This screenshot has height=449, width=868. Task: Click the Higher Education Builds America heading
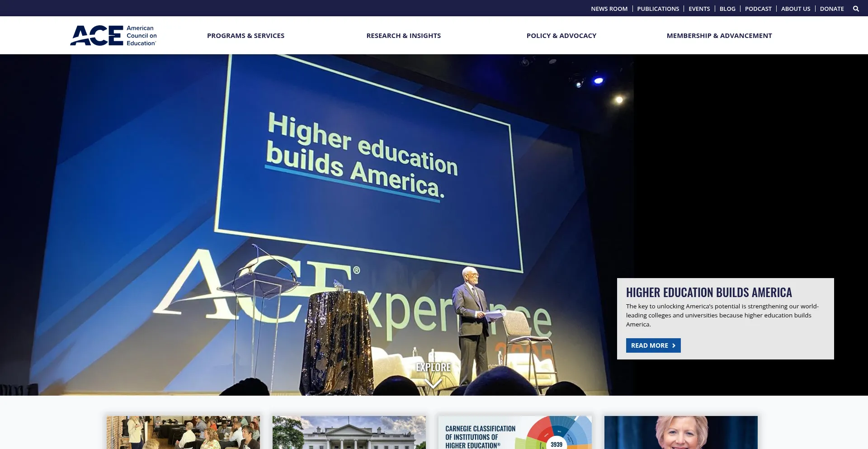pyautogui.click(x=708, y=293)
